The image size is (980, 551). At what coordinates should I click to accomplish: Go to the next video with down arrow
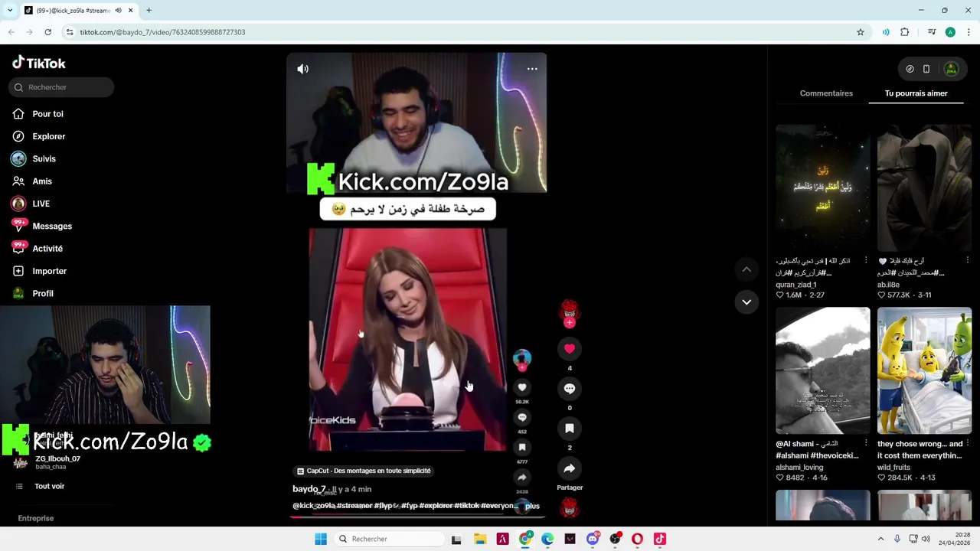click(x=746, y=302)
